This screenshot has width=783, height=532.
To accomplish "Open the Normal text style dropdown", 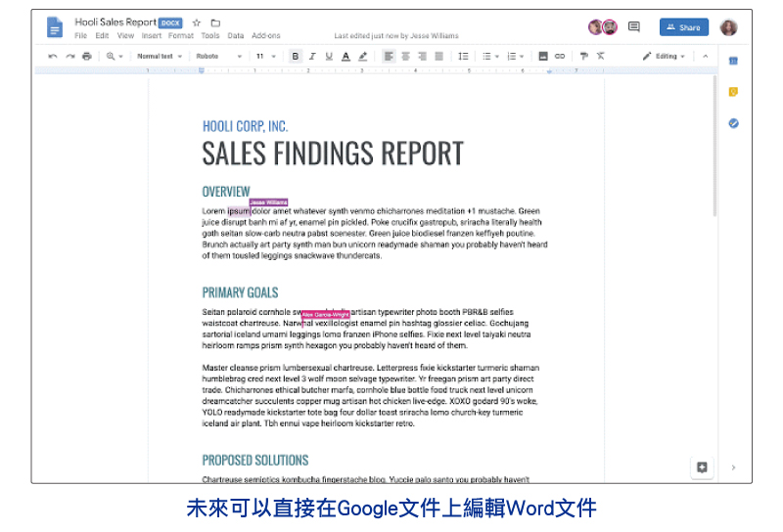I will [x=160, y=57].
